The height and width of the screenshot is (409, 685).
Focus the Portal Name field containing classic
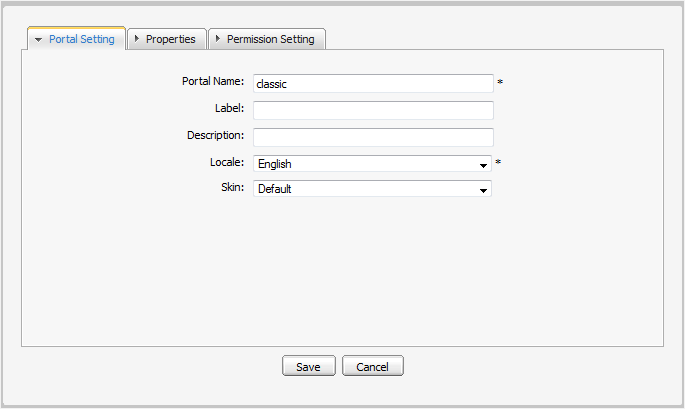point(372,84)
